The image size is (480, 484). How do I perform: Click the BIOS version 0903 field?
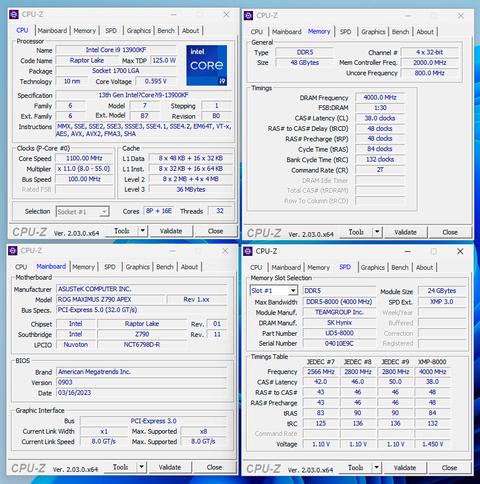pyautogui.click(x=142, y=382)
